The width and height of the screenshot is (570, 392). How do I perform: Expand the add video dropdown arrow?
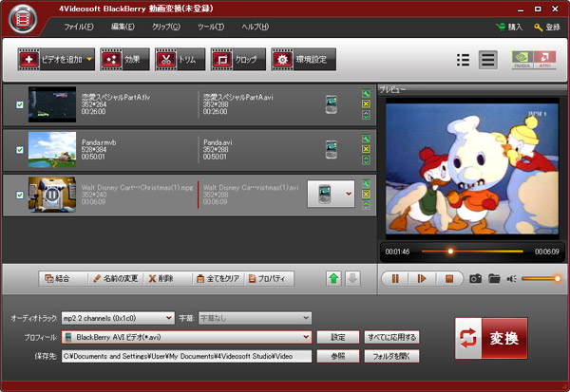point(90,59)
